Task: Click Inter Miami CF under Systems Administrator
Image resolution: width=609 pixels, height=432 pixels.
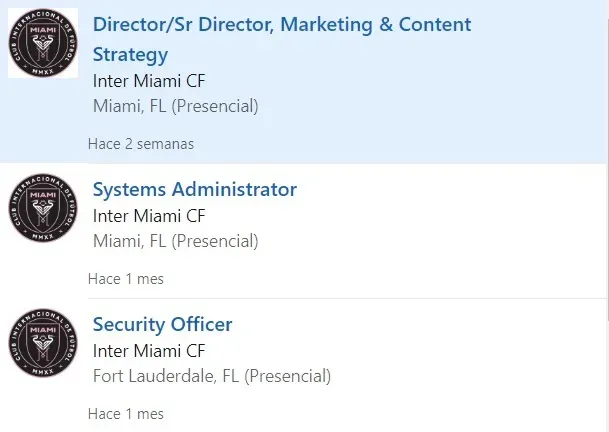Action: (x=148, y=216)
